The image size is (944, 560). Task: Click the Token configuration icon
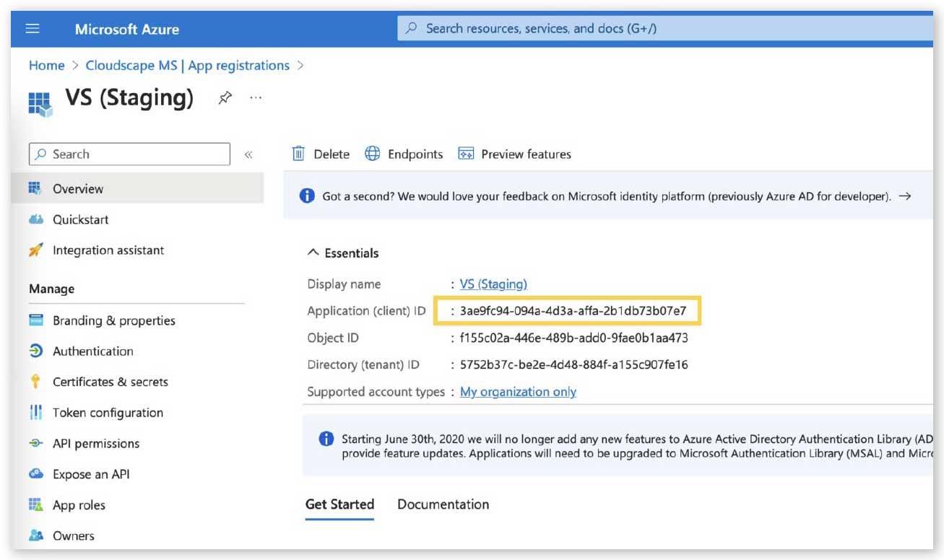[x=35, y=413]
